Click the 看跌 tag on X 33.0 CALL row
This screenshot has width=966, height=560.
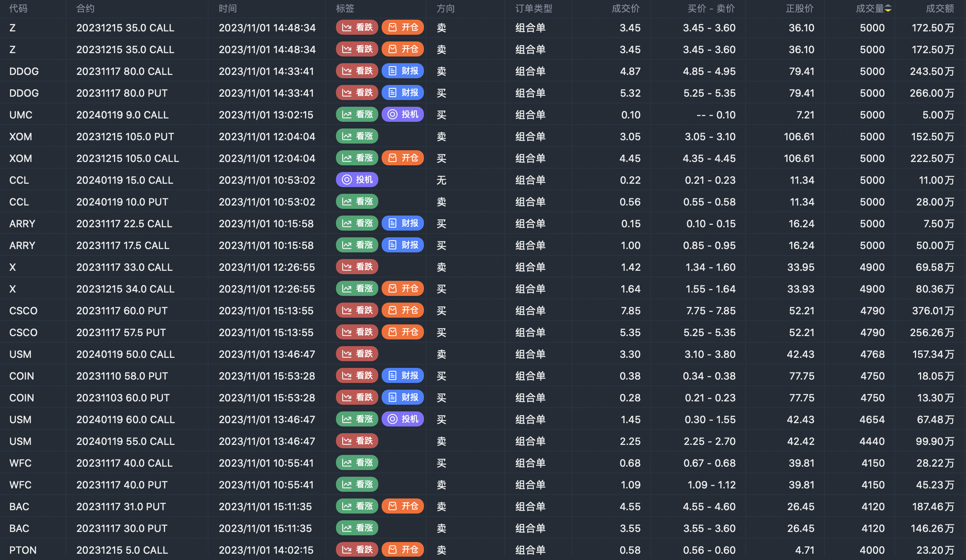(357, 267)
